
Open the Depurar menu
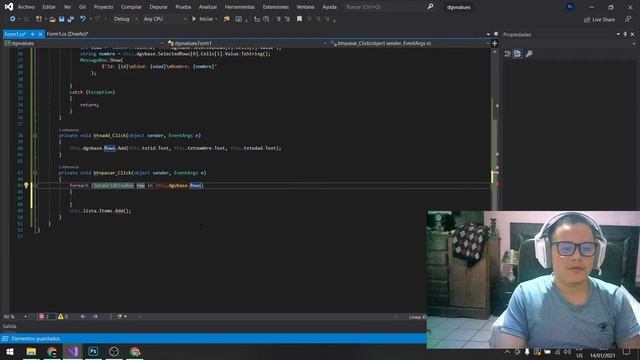coord(158,7)
